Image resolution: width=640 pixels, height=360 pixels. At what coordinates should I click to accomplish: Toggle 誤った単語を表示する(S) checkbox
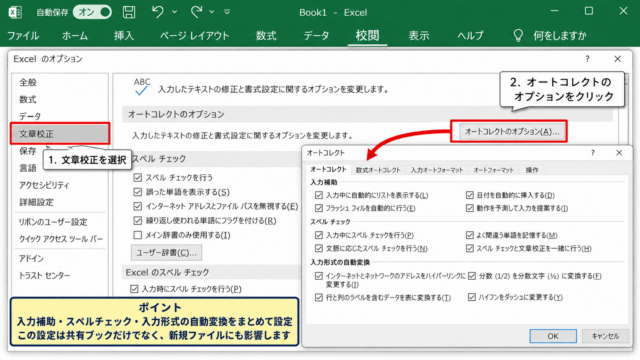138,192
